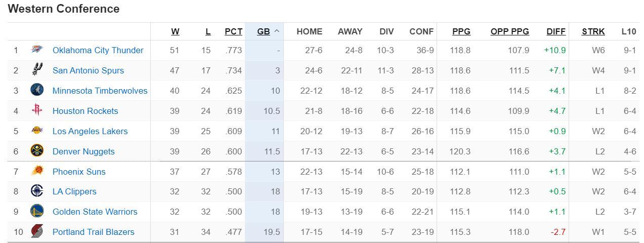Click the Denver Nuggets logo icon
644x243 pixels.
(37, 151)
